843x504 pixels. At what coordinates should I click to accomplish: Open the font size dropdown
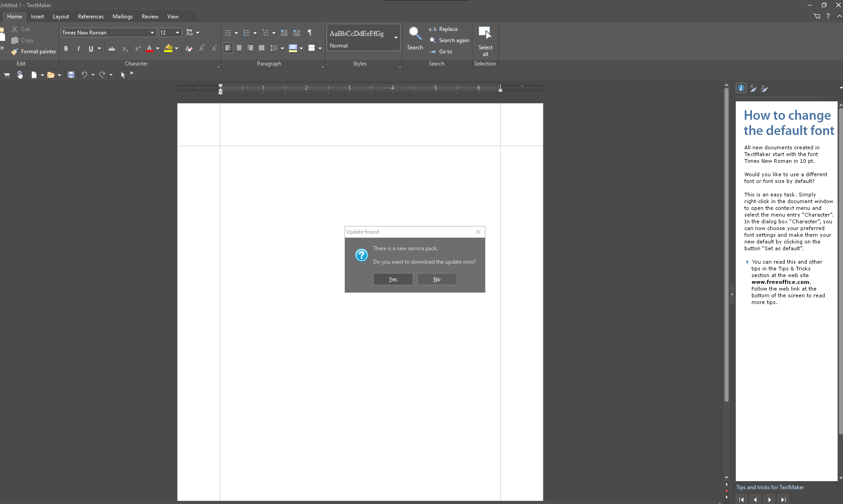pos(178,33)
